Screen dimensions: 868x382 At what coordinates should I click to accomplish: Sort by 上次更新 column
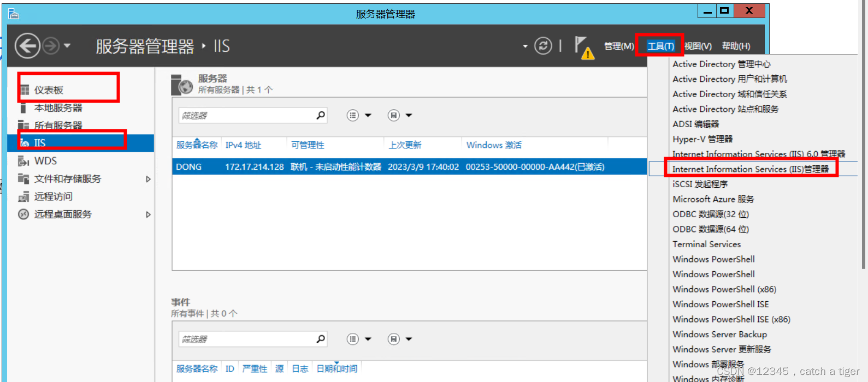click(405, 145)
